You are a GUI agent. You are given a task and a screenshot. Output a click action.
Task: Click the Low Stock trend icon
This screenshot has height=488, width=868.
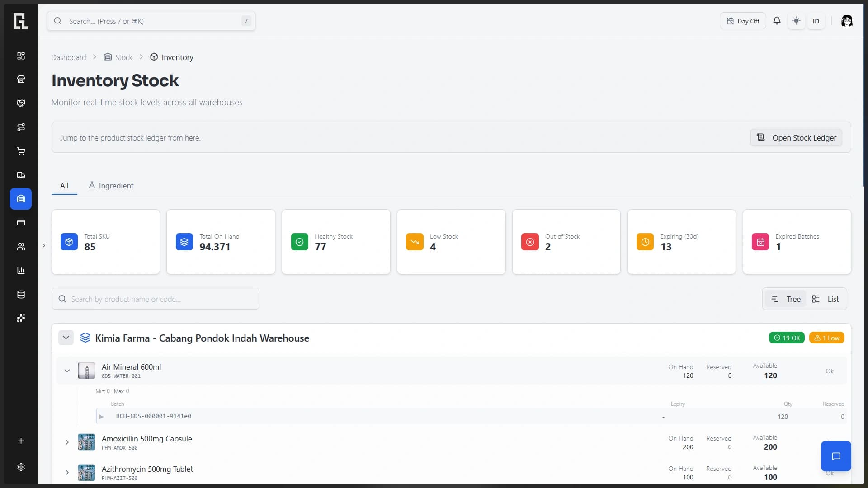click(x=415, y=242)
